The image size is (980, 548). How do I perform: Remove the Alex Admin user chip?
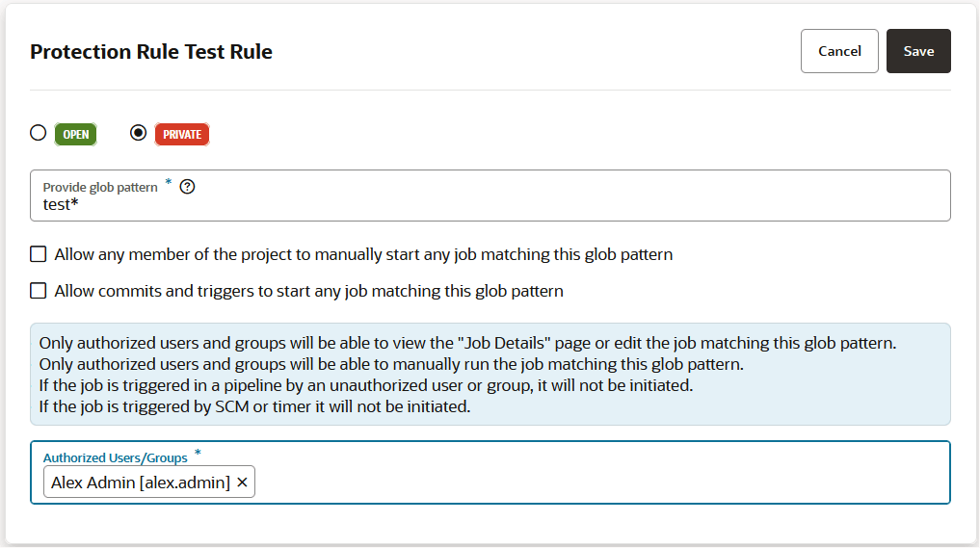[242, 483]
